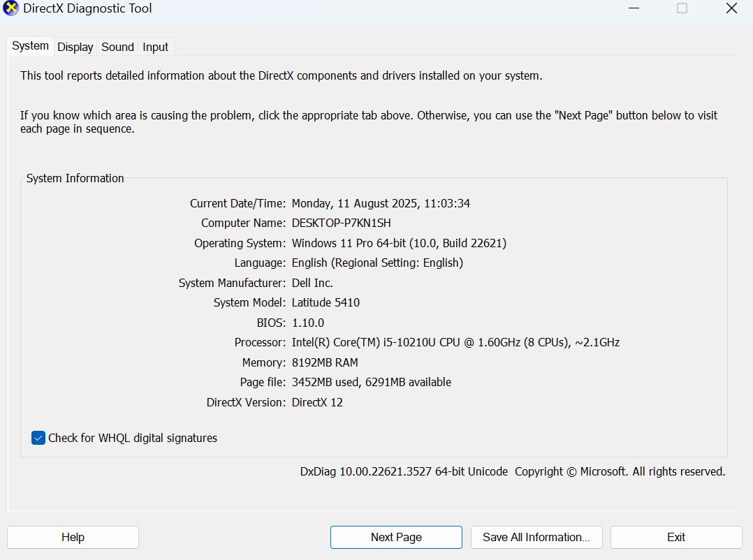Click Save All Information button
Screen dimensions: 753x560
point(536,537)
